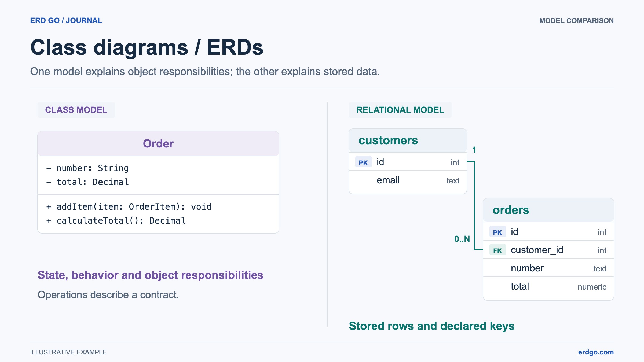The image size is (644, 362).
Task: Click the "Class diagrams / ERDs" title
Action: [x=147, y=47]
